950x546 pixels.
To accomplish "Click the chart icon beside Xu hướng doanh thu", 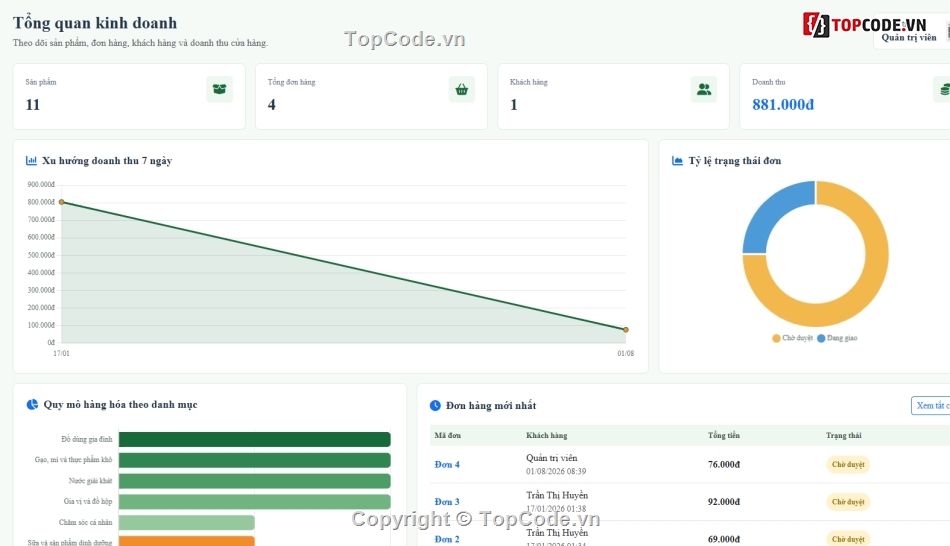I will click(31, 161).
